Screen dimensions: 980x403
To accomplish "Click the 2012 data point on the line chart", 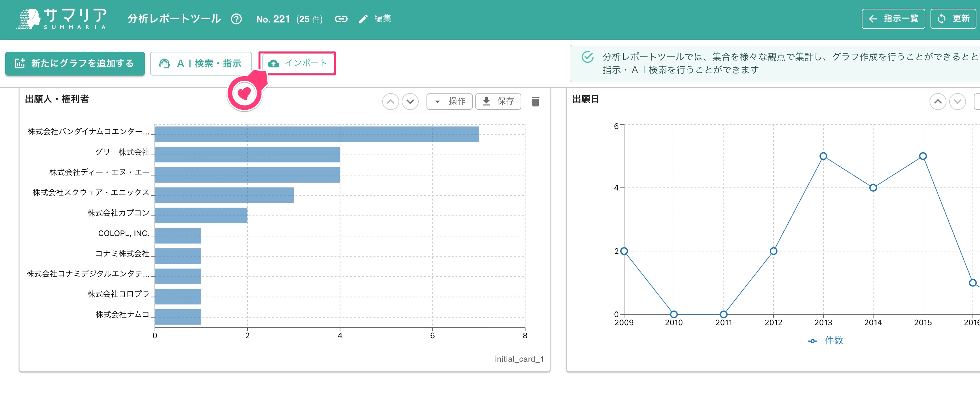I will (x=774, y=251).
